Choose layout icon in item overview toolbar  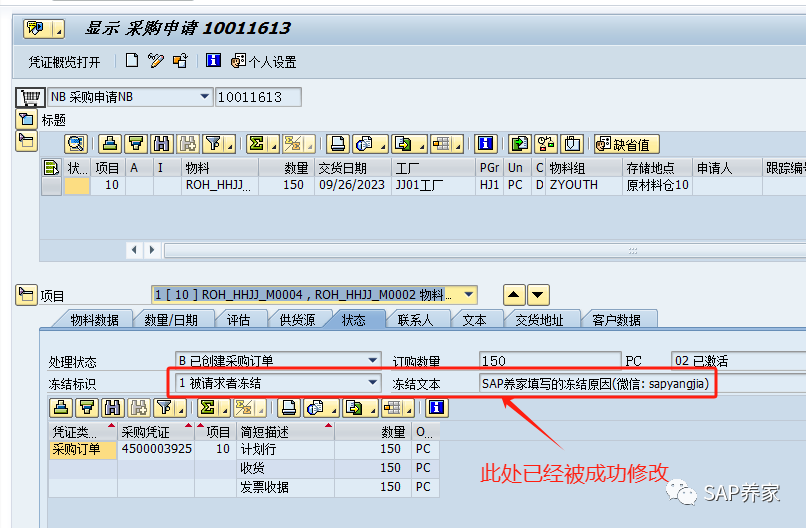point(442,144)
